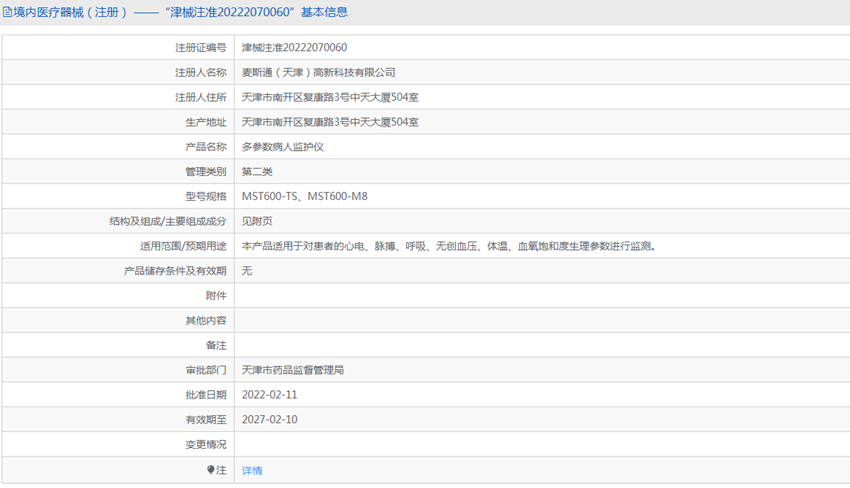
Task: Click the 审批部门 label
Action: coord(206,370)
